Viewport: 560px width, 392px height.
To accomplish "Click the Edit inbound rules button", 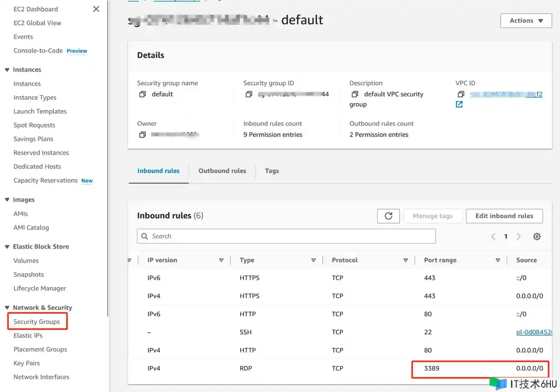I will pos(504,216).
